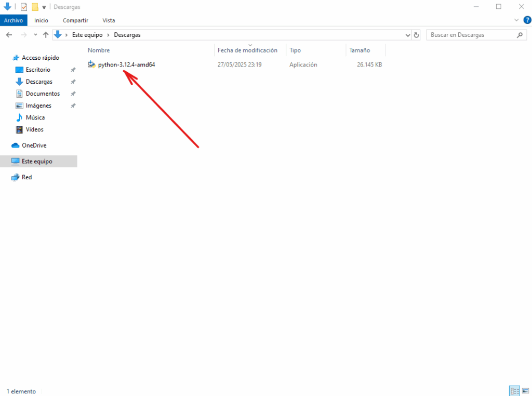This screenshot has width=532, height=396.
Task: Click the pin icon beside Documentos
Action: click(x=73, y=94)
